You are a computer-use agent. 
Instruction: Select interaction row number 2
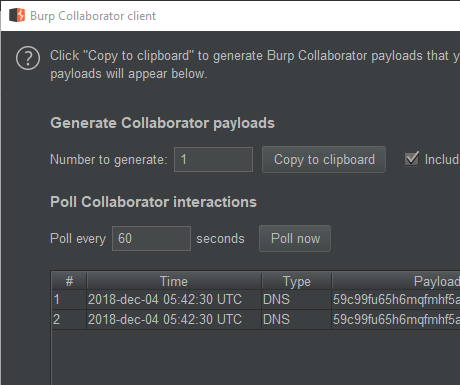[x=256, y=319]
